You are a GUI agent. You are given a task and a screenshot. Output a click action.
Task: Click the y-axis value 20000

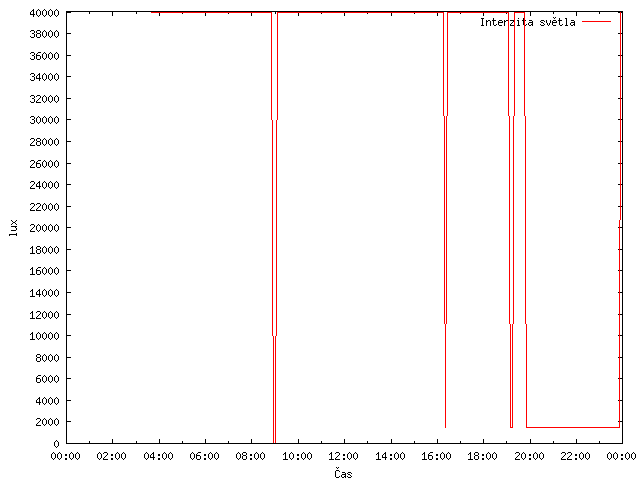coord(44,228)
